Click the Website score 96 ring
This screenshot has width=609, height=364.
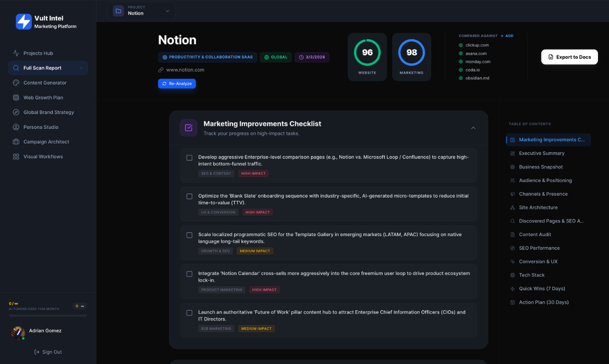coord(367,53)
